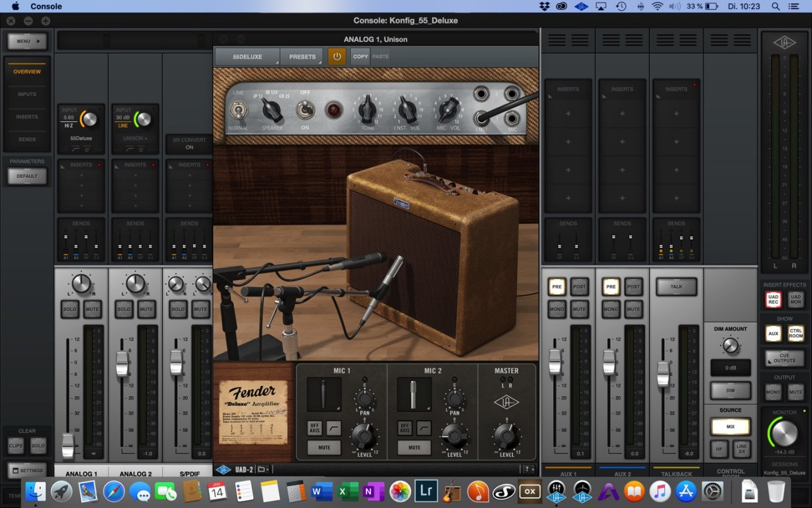Screen dimensions: 812x508
Task: Open the PRESETS dropdown
Action: pos(302,57)
